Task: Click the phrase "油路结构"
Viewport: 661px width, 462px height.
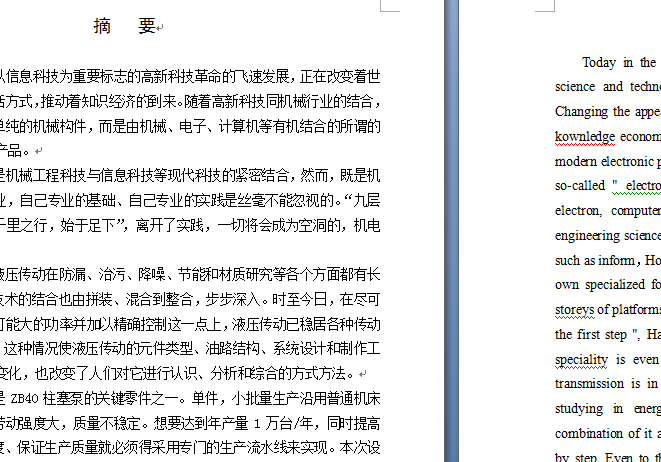Action: tap(232, 349)
